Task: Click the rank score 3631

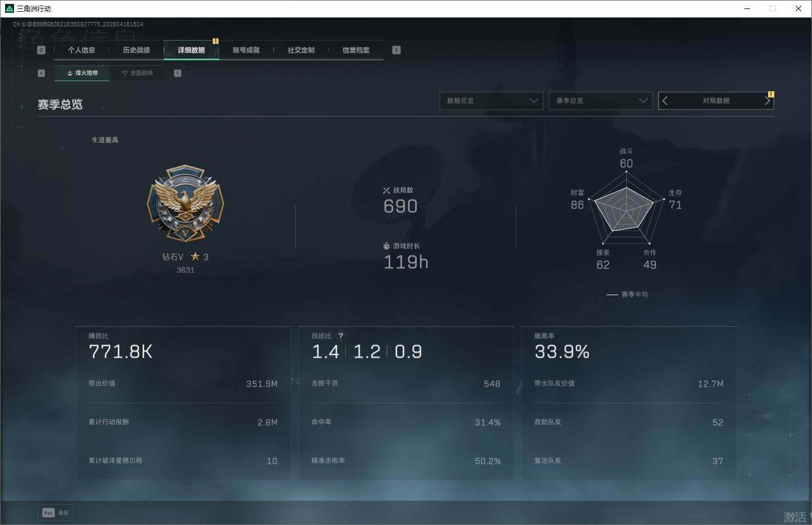Action: click(x=185, y=270)
